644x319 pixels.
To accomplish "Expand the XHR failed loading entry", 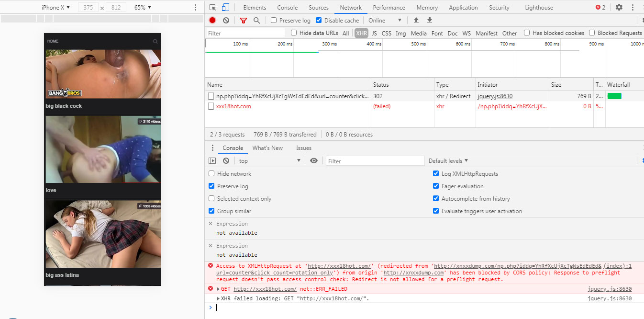I will point(219,298).
